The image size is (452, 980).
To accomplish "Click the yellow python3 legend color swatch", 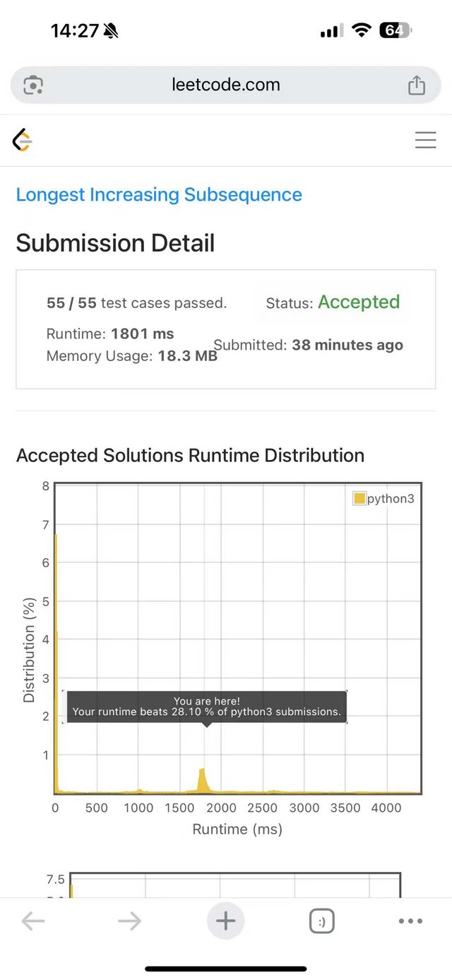I will tap(359, 499).
